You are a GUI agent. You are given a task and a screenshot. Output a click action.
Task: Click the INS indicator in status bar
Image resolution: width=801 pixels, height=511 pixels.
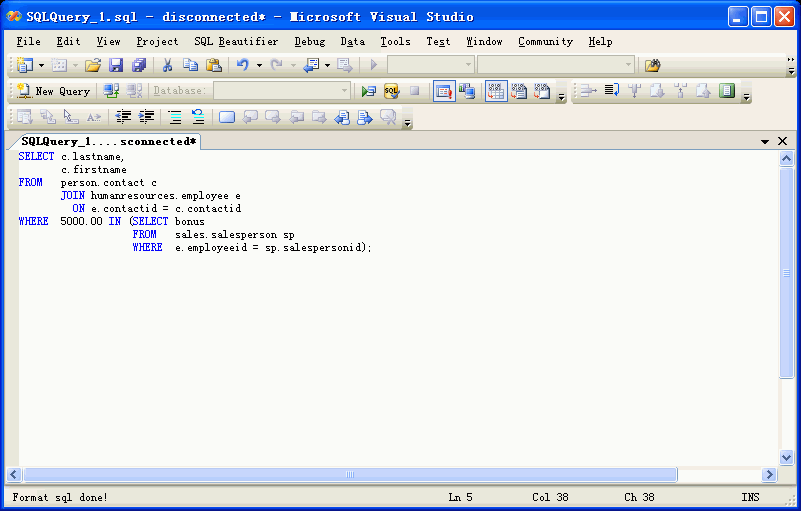[x=750, y=497]
